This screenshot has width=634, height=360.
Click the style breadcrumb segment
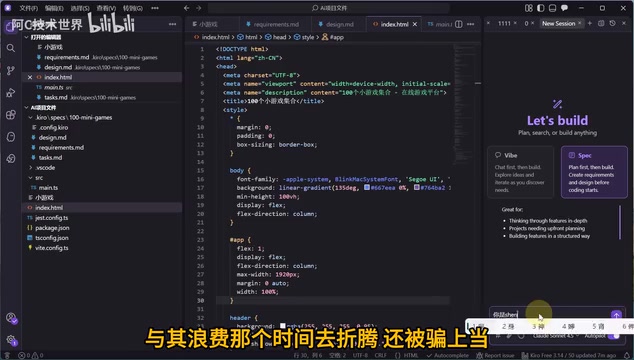(x=304, y=37)
